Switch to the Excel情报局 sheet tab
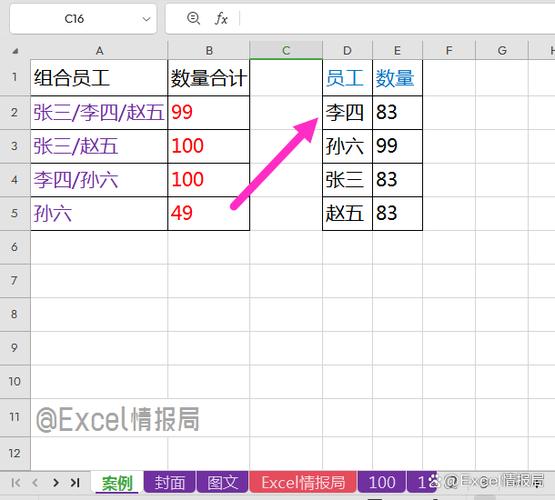555x500 pixels. point(303,482)
